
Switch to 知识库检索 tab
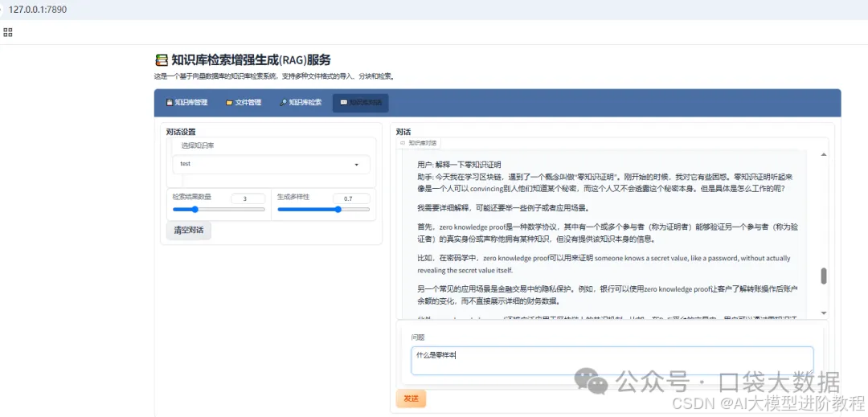(301, 102)
